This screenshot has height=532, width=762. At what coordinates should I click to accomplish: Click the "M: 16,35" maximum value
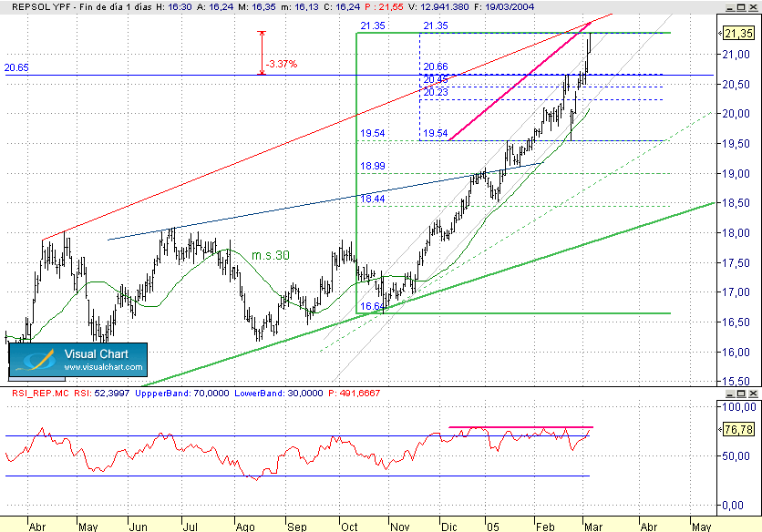pyautogui.click(x=258, y=7)
